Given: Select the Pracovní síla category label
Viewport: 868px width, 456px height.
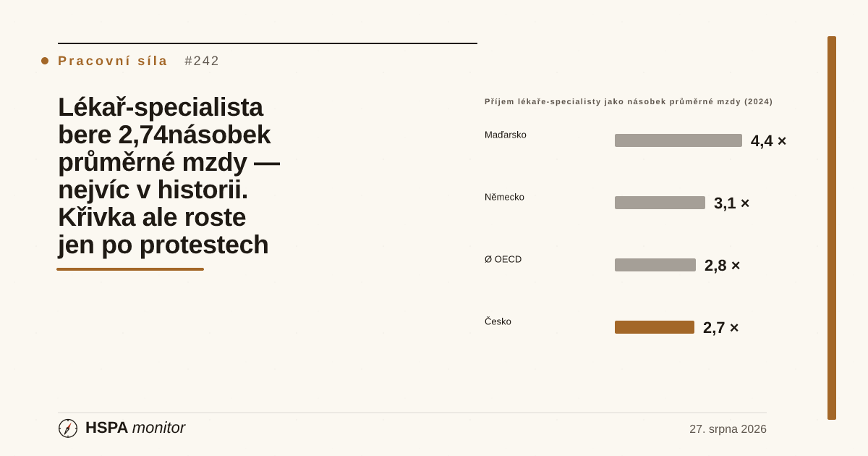Looking at the screenshot, I should point(113,61).
